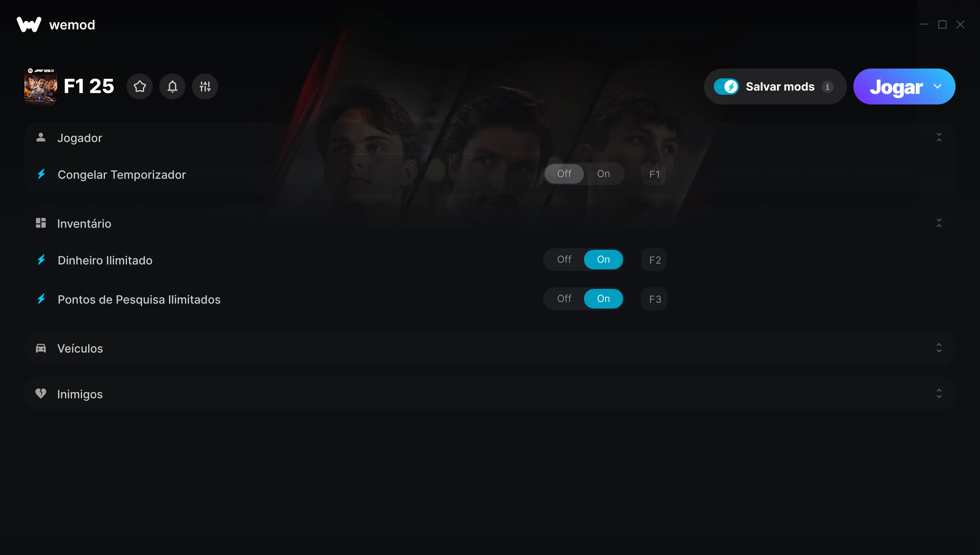This screenshot has height=555, width=980.
Task: Collapse the Inventário section chevron
Action: point(939,223)
